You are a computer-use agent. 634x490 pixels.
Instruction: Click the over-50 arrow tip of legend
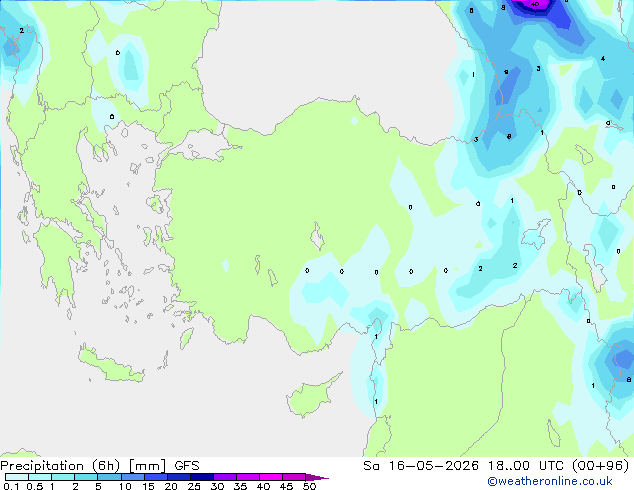317,477
